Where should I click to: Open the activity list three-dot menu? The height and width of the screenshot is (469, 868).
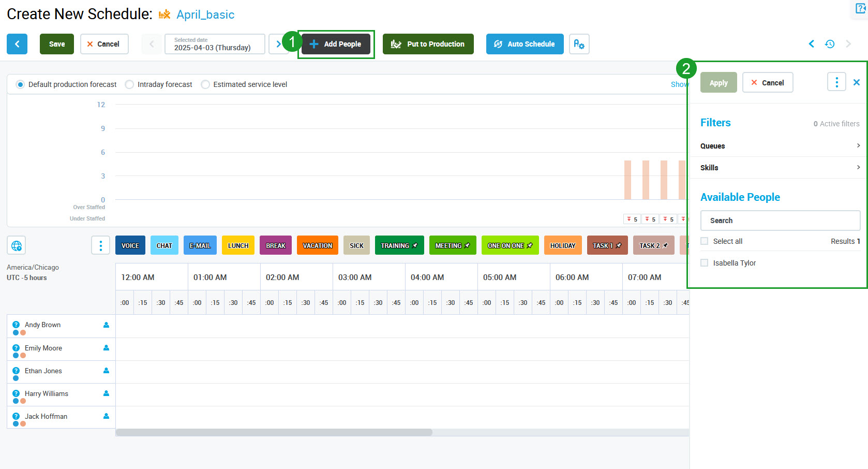[100, 245]
